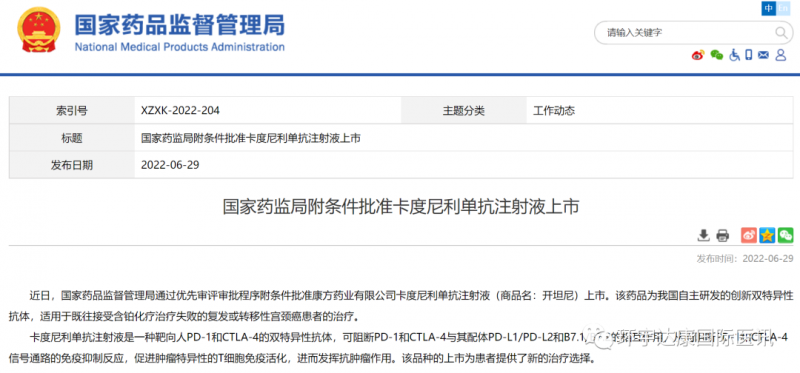This screenshot has height=373, width=800.
Task: Click the large centered article headline
Action: pyautogui.click(x=401, y=207)
